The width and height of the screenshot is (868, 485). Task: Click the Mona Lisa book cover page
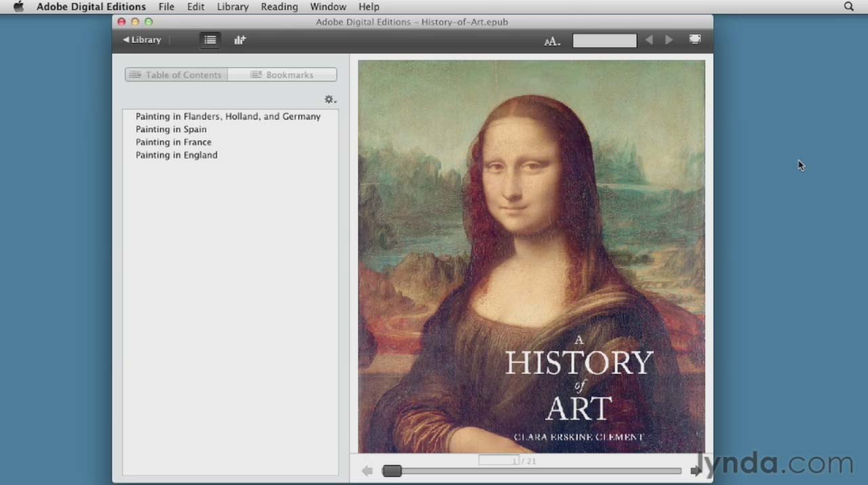(532, 256)
